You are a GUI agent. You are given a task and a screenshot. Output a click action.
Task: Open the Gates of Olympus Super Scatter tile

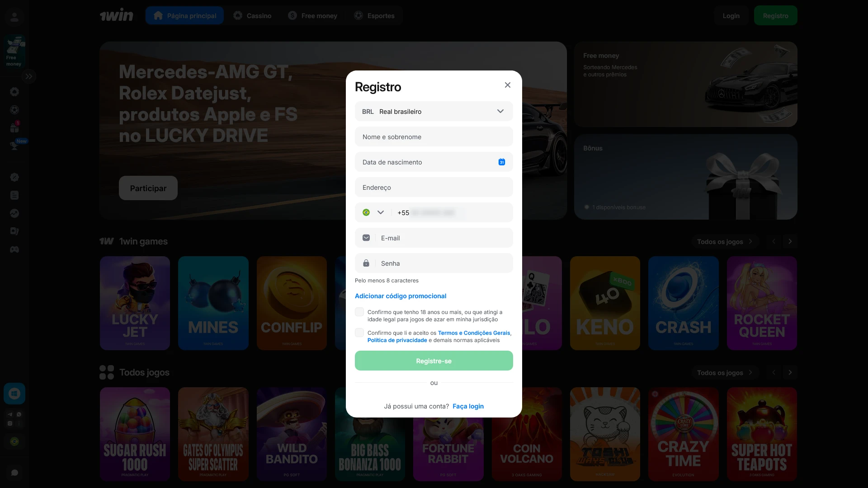(213, 434)
